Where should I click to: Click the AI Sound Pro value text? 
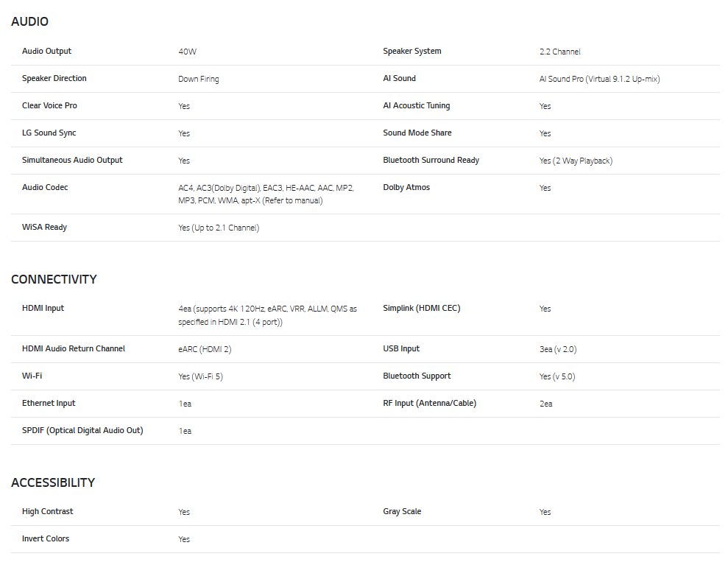[599, 80]
